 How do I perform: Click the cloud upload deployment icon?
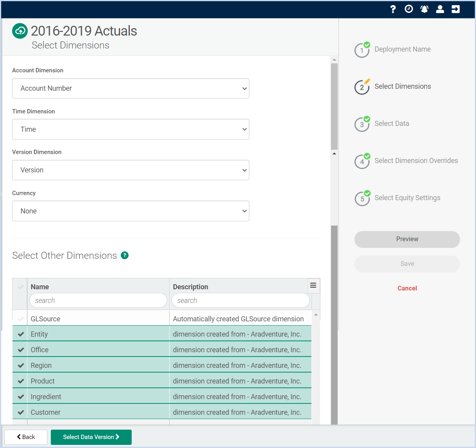(x=20, y=31)
